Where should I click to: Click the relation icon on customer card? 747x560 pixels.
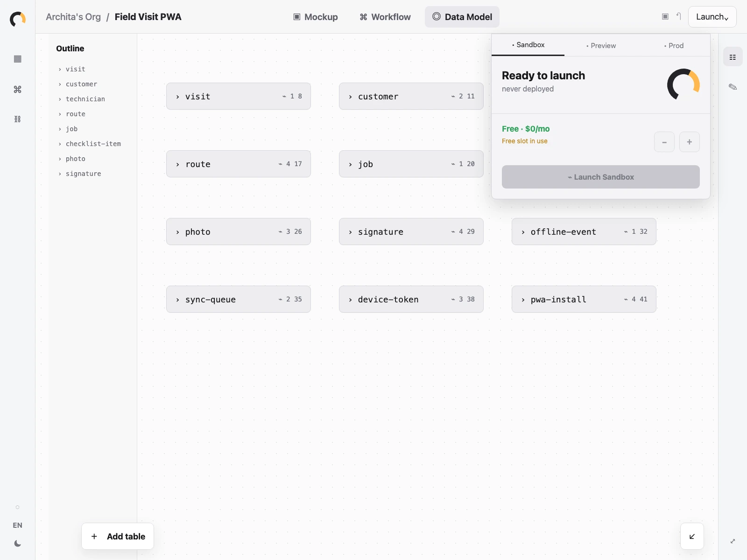pos(453,97)
